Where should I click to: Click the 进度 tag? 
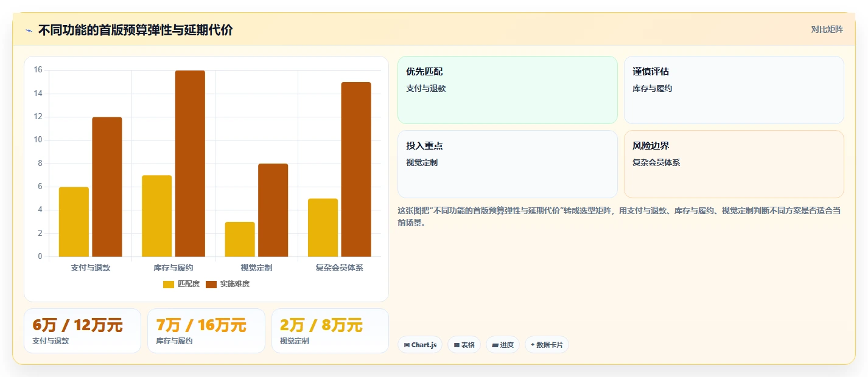503,345
